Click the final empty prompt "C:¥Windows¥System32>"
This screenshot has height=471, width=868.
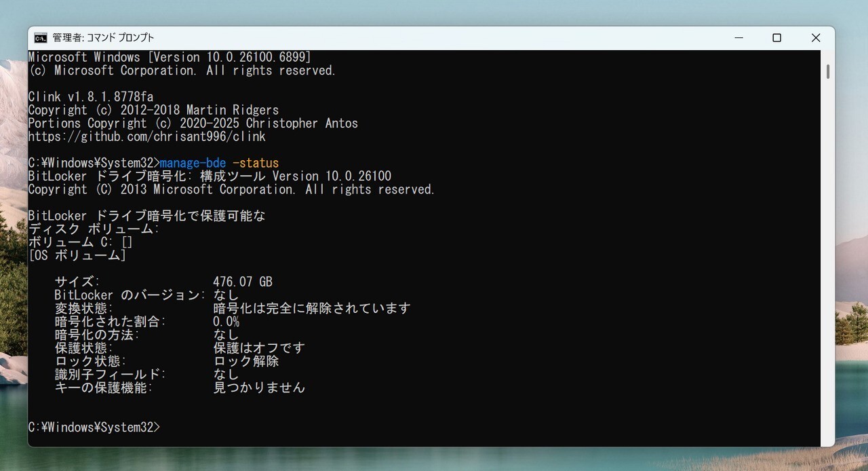94,428
